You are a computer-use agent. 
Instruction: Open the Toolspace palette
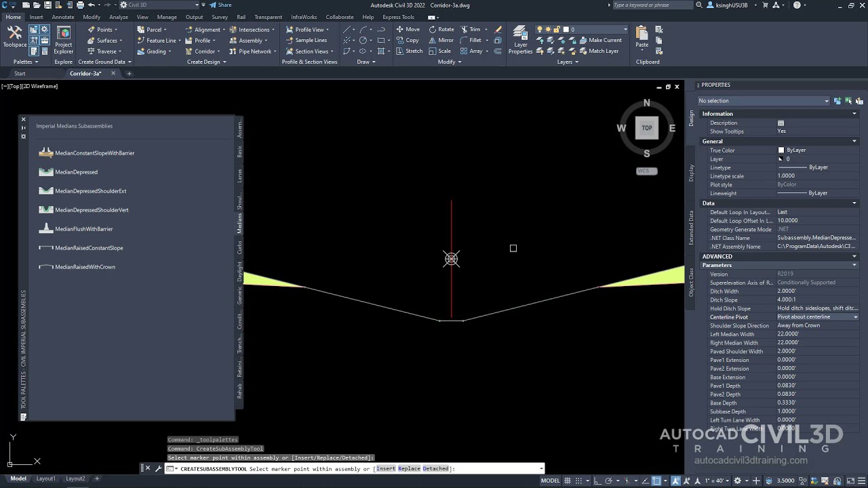pos(14,36)
